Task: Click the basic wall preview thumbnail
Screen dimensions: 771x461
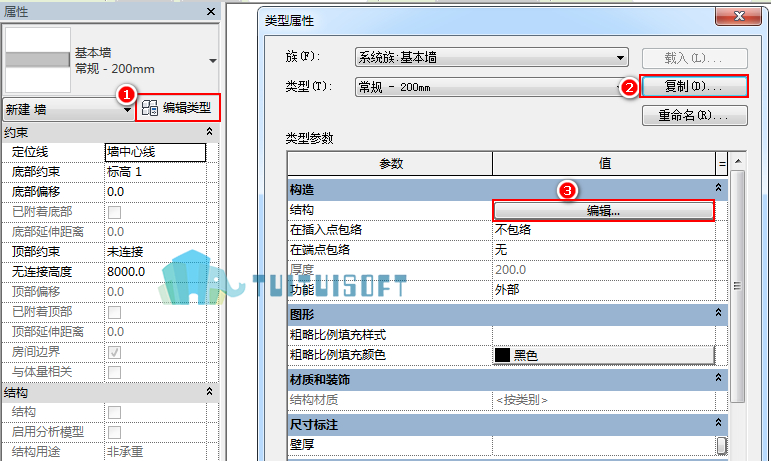Action: pyautogui.click(x=37, y=60)
